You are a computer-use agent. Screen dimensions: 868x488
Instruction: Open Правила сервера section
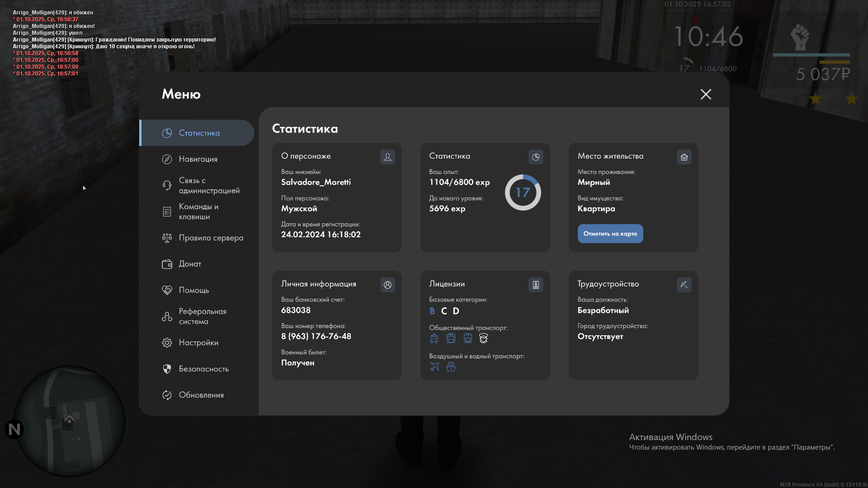point(211,238)
